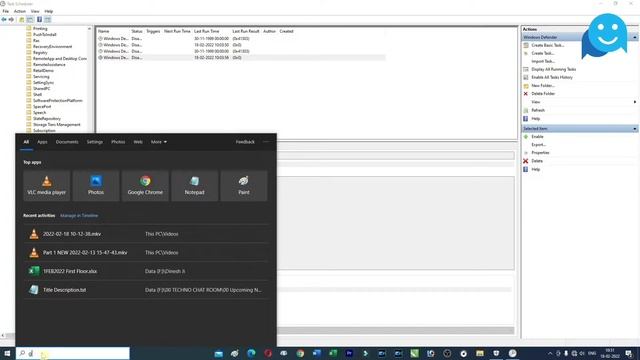Click the Status column header
This screenshot has width=640, height=360.
pyautogui.click(x=137, y=31)
